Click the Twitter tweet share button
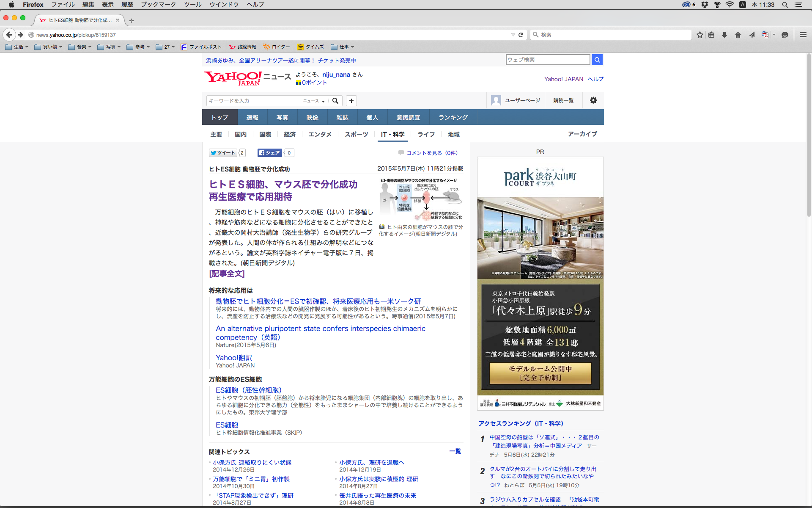 (x=223, y=153)
